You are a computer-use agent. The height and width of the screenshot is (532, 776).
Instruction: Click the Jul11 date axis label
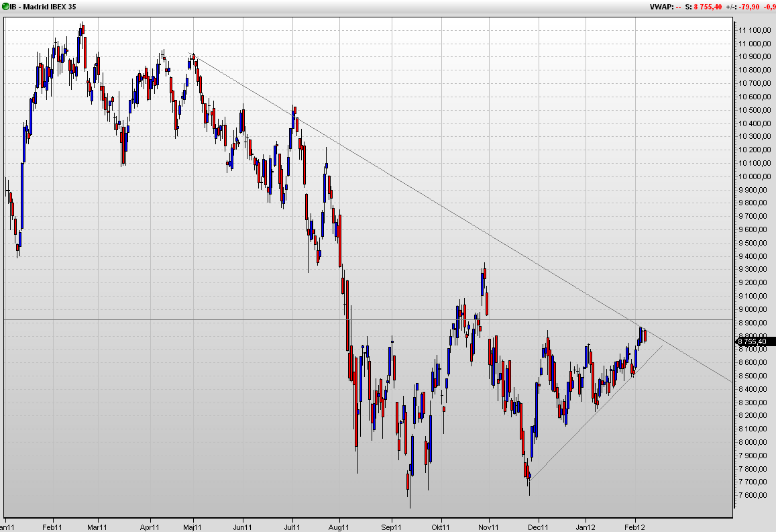click(292, 527)
